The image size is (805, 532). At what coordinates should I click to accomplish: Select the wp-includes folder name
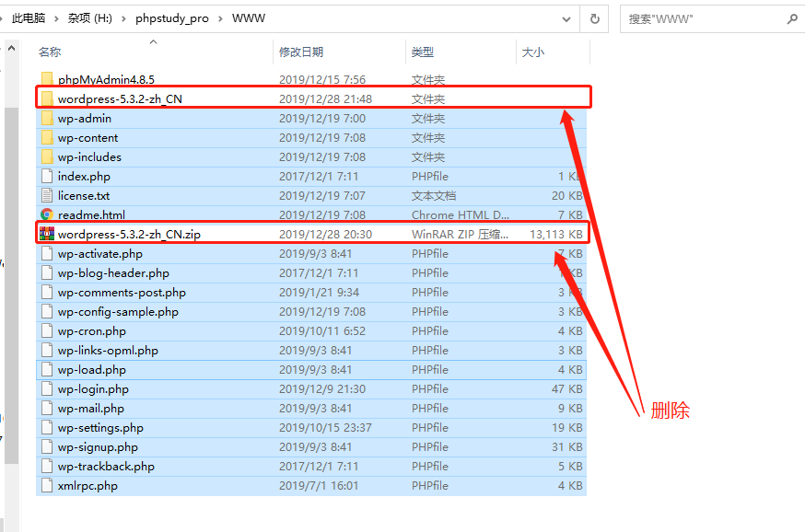tap(90, 157)
